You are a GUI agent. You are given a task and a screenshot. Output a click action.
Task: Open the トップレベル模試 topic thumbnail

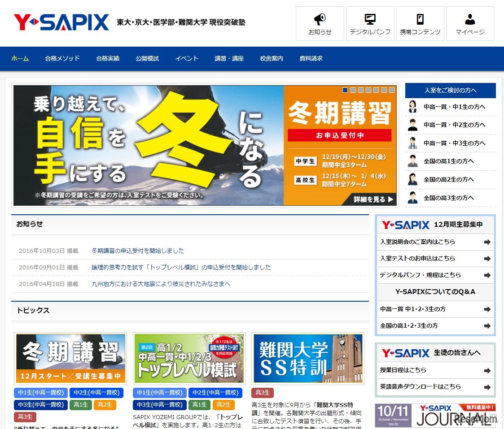[x=189, y=358]
